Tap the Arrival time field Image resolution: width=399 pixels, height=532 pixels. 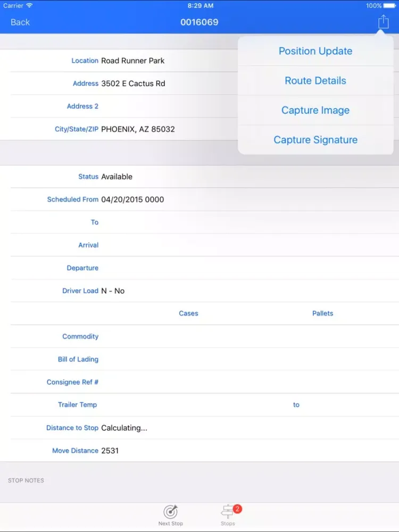[x=213, y=245]
